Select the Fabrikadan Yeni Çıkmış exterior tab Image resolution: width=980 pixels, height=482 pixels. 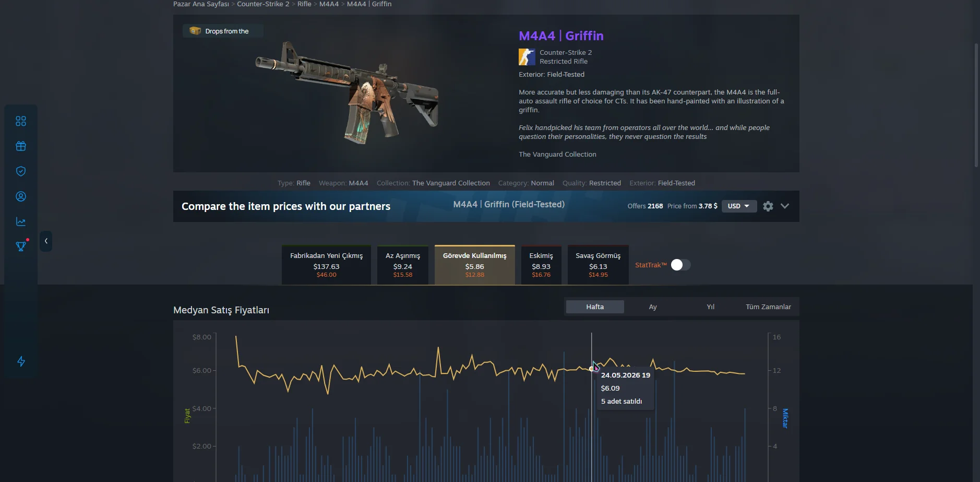tap(326, 265)
